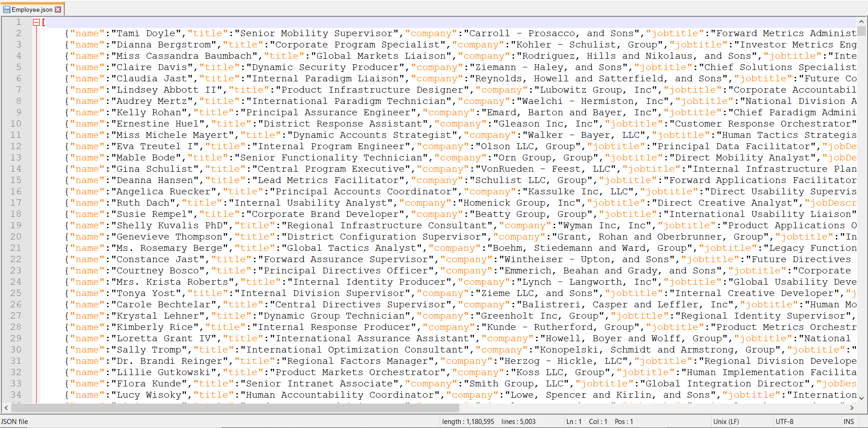Click the title "Senior Functionality Technician"
868x428 pixels.
[331, 157]
